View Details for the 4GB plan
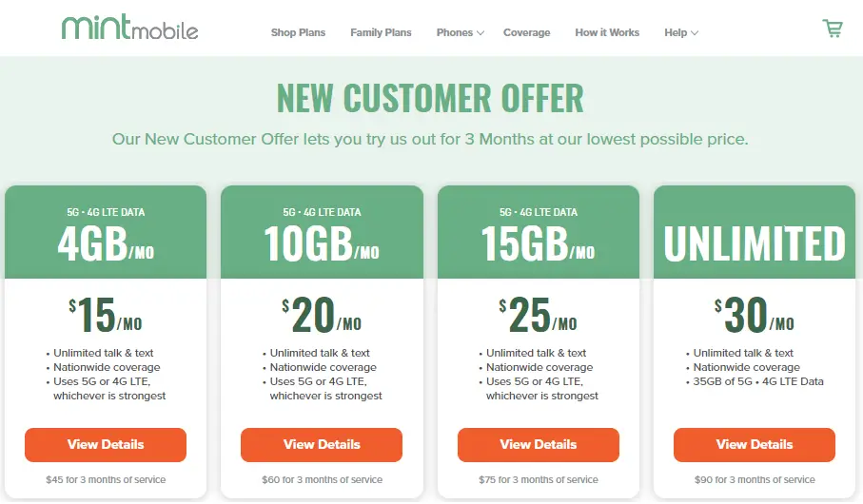The image size is (863, 504). pos(106,444)
